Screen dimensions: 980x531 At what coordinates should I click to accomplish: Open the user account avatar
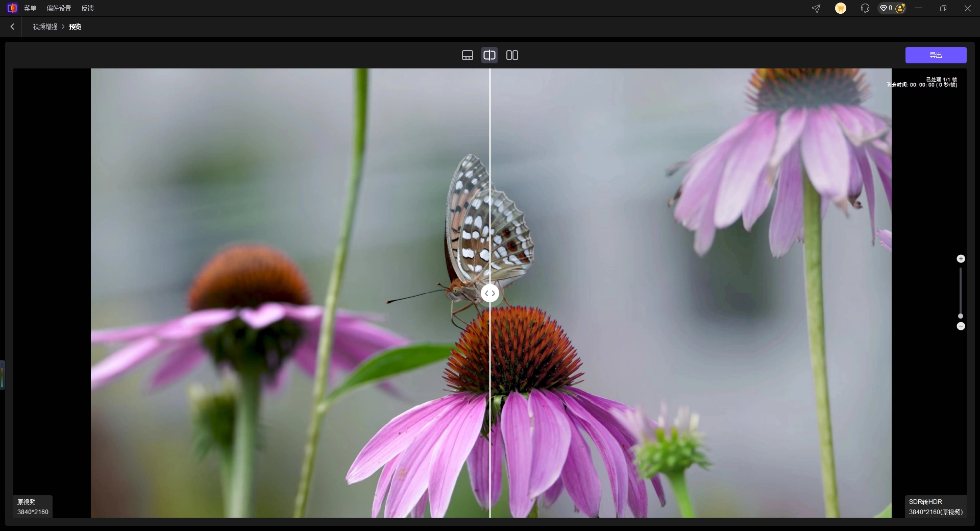[900, 8]
